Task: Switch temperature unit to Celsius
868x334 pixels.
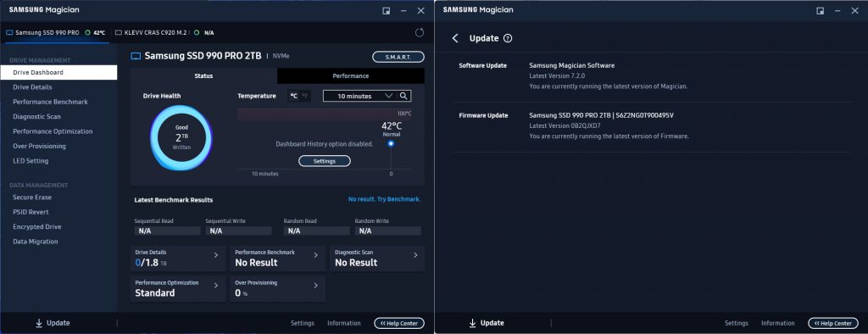Action: tap(294, 96)
